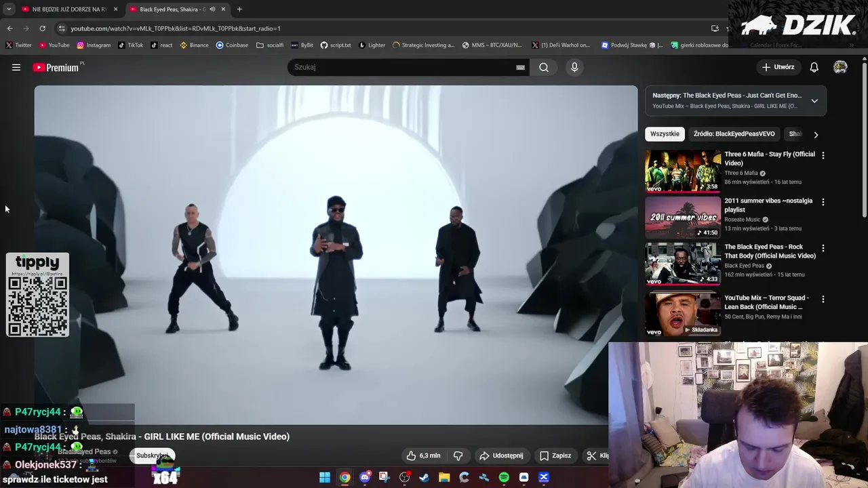
Task: Click the Subskrybuj button
Action: click(152, 455)
